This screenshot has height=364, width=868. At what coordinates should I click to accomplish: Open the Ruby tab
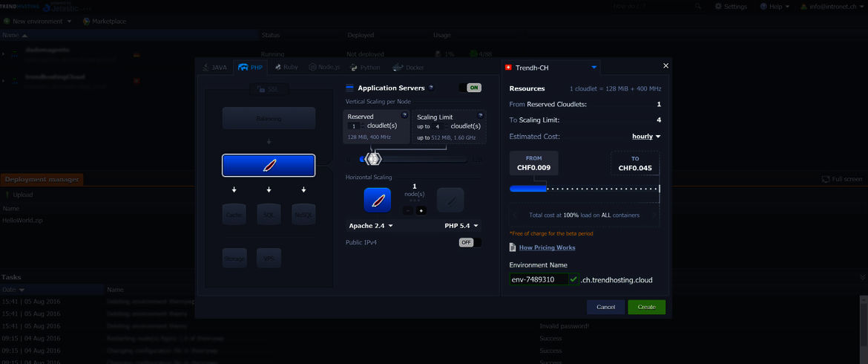tap(286, 67)
